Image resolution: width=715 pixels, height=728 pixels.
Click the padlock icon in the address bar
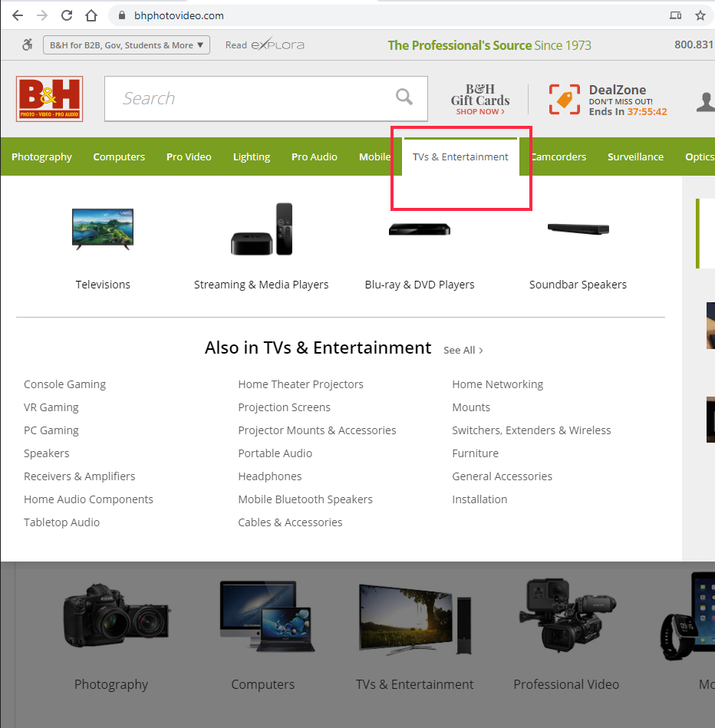point(122,15)
